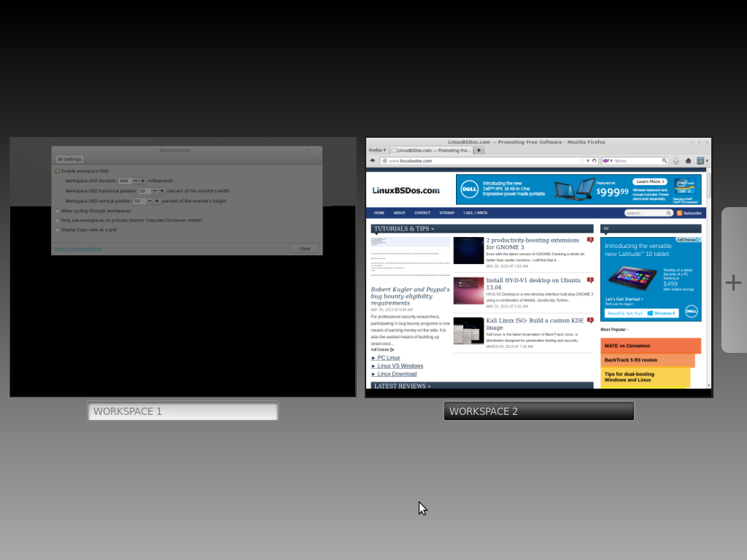Click the RSS Subscribe icon
Viewport: 747px width, 560px height.
(680, 213)
